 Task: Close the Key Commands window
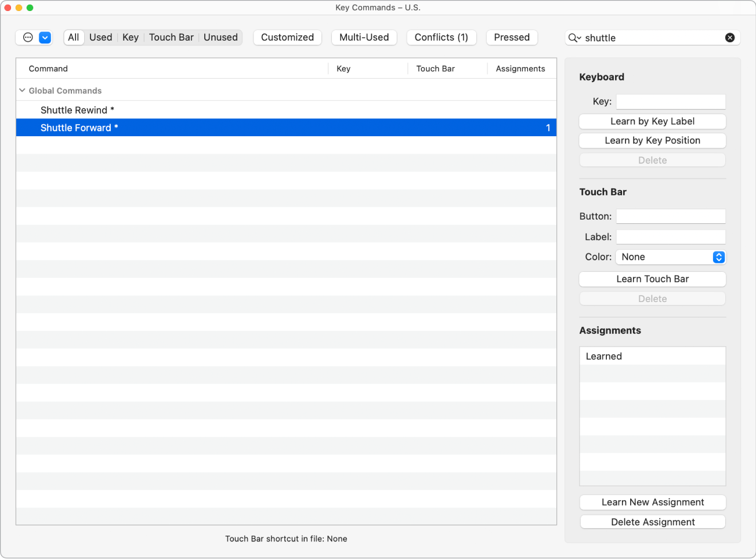8,8
